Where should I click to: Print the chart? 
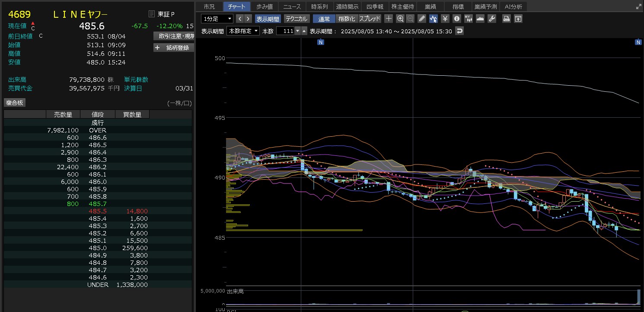coord(506,19)
